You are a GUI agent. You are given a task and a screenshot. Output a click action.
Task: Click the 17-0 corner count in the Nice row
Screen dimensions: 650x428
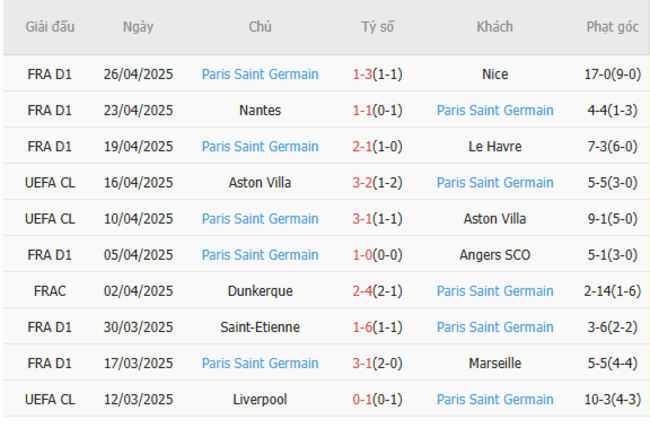[600, 74]
